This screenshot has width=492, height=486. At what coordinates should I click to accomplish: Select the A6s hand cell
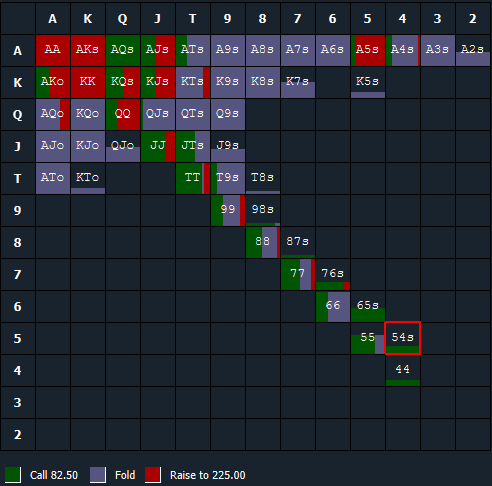(x=333, y=50)
